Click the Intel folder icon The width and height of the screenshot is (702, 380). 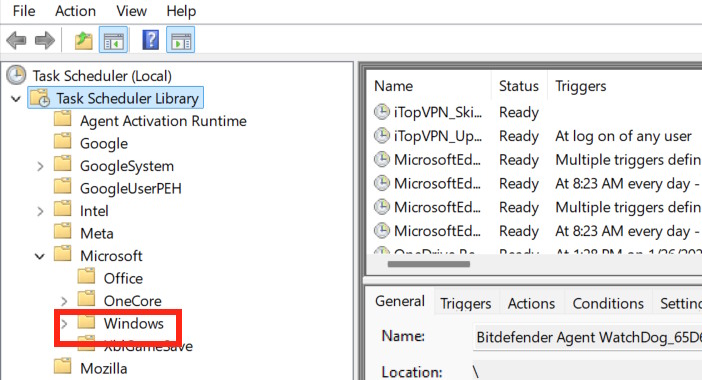tap(63, 209)
